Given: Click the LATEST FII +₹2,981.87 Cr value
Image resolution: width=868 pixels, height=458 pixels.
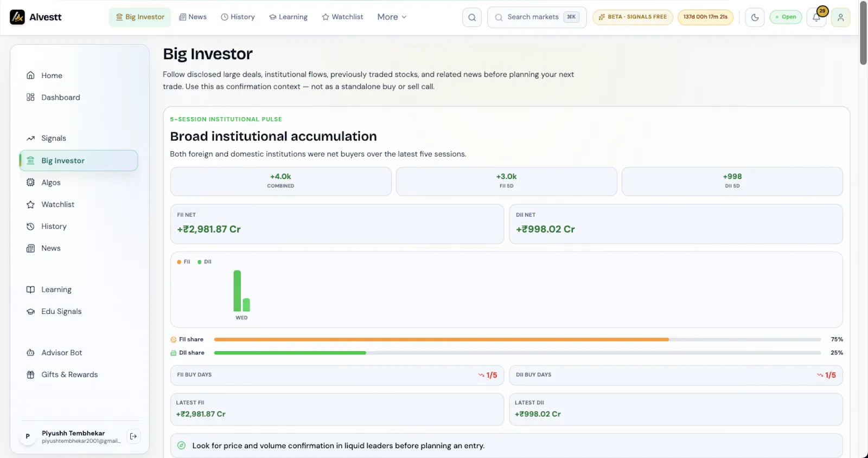Looking at the screenshot, I should point(201,414).
